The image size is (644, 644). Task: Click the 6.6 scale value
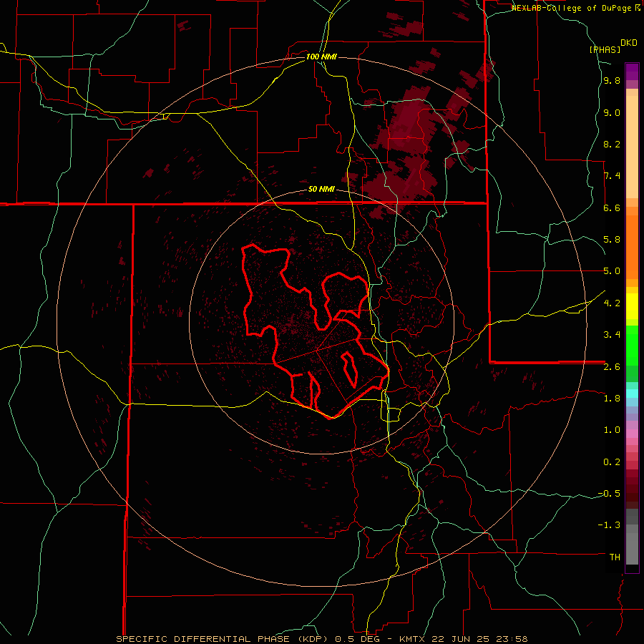tap(612, 208)
